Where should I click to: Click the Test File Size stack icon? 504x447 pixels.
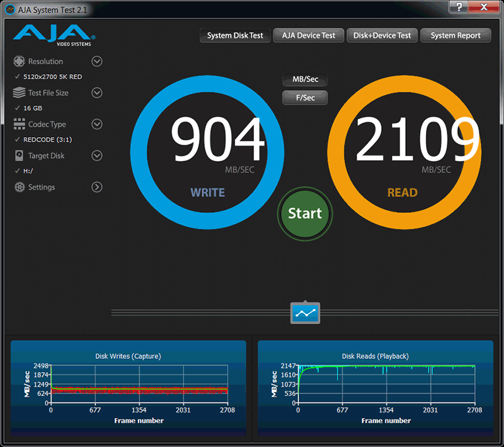(19, 93)
